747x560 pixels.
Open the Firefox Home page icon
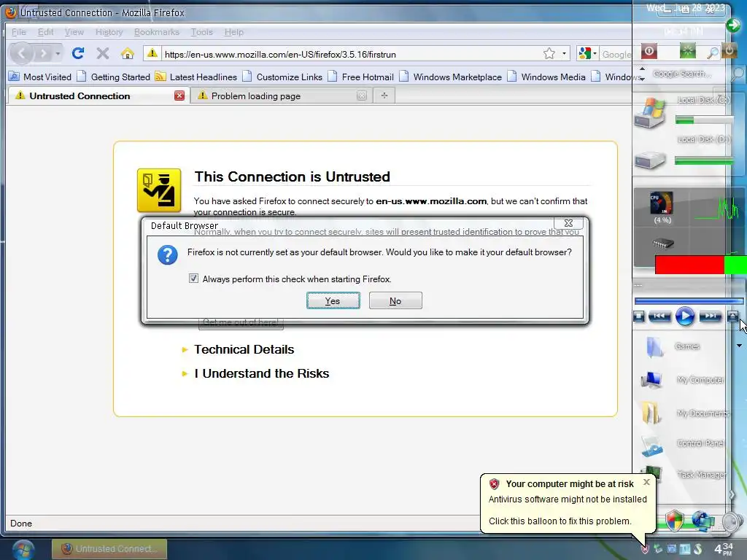point(127,53)
